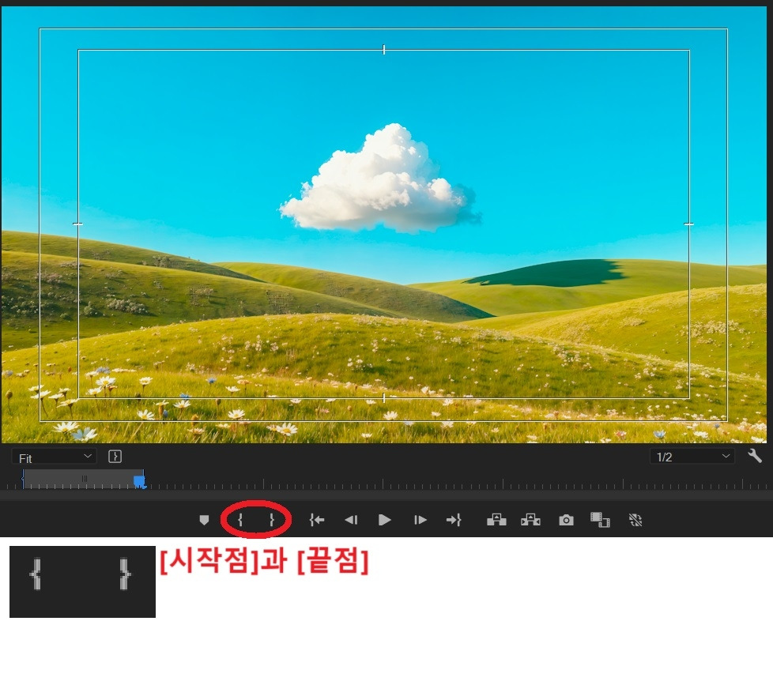This screenshot has width=773, height=700.
Task: Select the Mark Out point tool
Action: click(273, 520)
